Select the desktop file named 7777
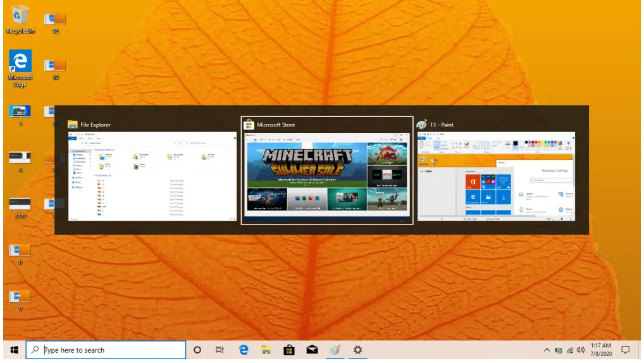The image size is (644, 363). pos(20,208)
